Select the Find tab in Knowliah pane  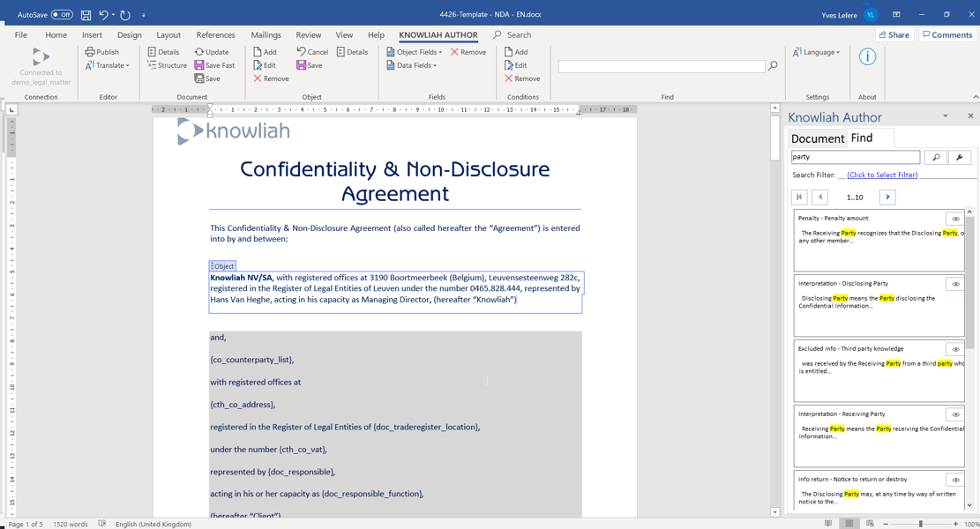coord(862,138)
